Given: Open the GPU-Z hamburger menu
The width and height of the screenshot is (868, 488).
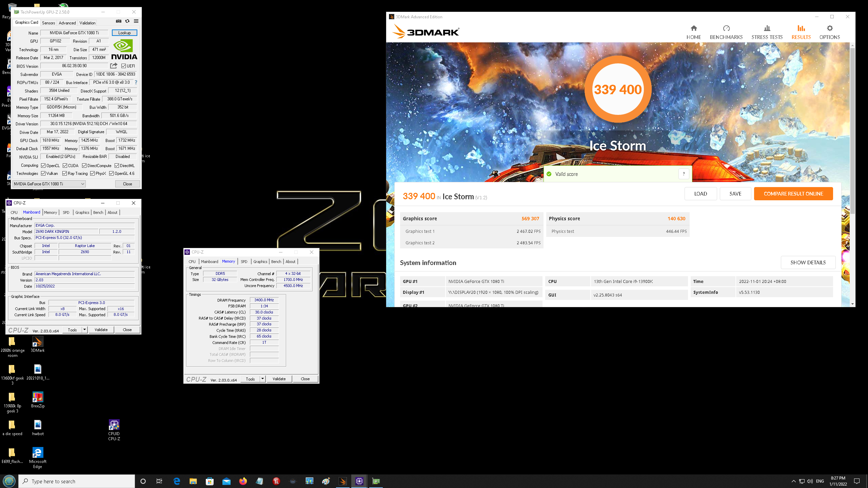Looking at the screenshot, I should [136, 21].
